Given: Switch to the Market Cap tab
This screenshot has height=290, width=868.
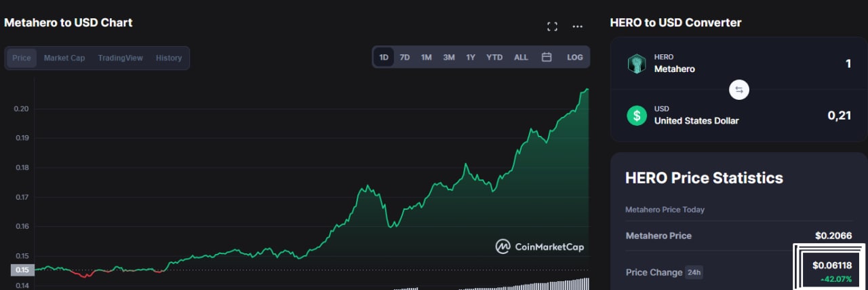Looking at the screenshot, I should [x=64, y=58].
